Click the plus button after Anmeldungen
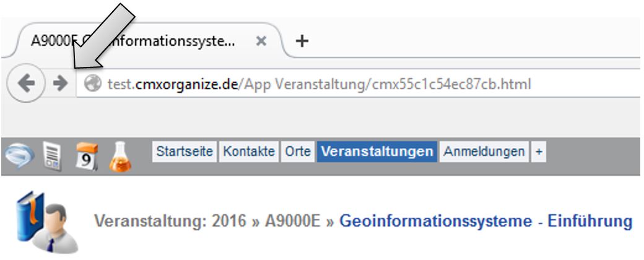Image resolution: width=644 pixels, height=260 pixels. pos(538,152)
